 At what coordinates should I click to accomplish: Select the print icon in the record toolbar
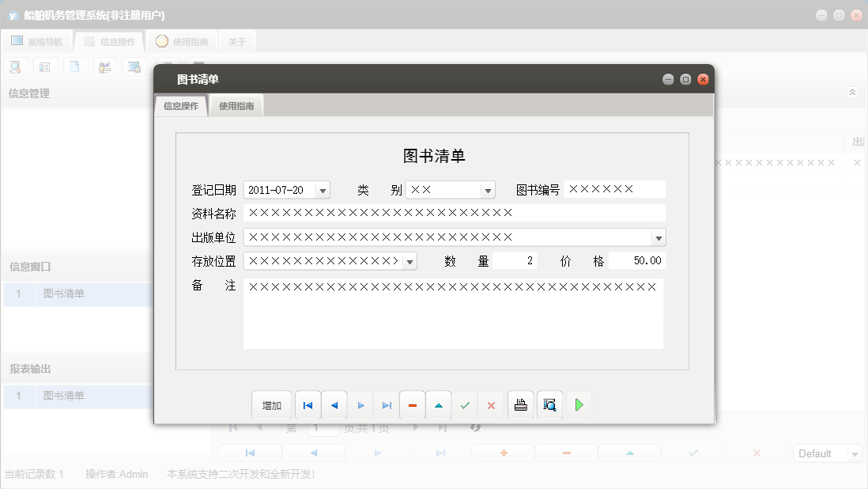[520, 404]
